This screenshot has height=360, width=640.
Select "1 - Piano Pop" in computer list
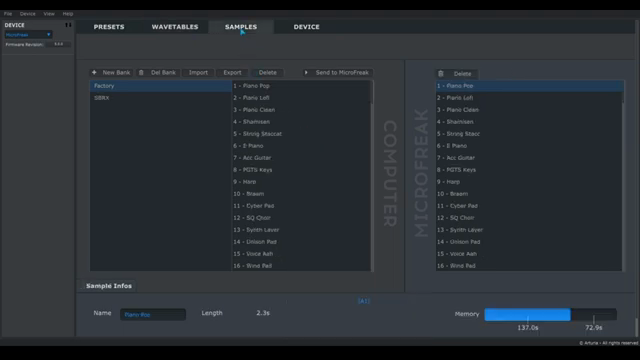[x=301, y=86]
